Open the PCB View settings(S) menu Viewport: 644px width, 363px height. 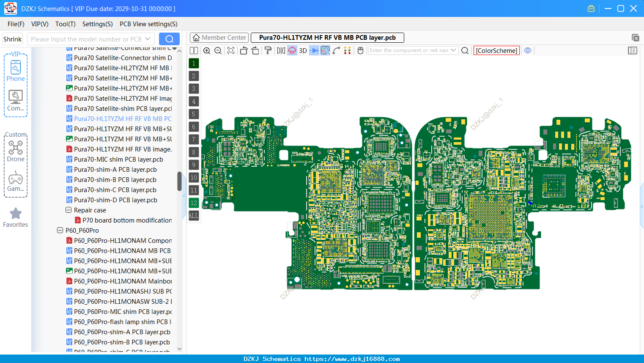point(148,24)
